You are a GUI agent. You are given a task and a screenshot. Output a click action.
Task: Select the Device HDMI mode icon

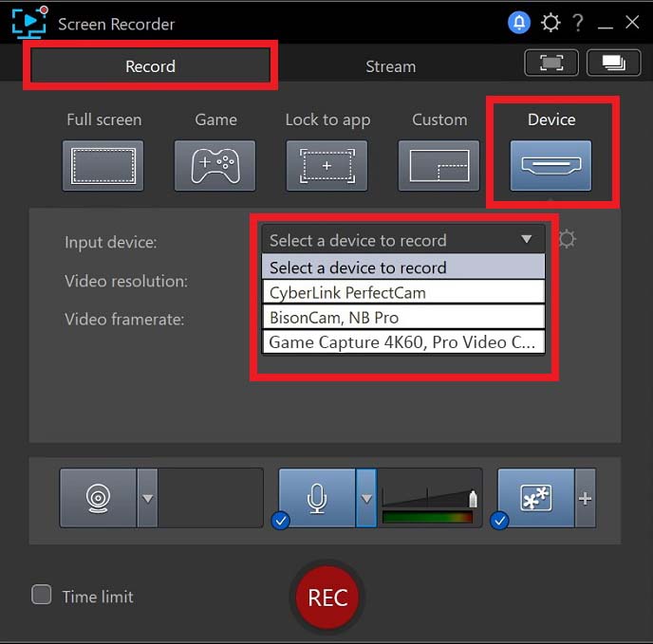[550, 166]
